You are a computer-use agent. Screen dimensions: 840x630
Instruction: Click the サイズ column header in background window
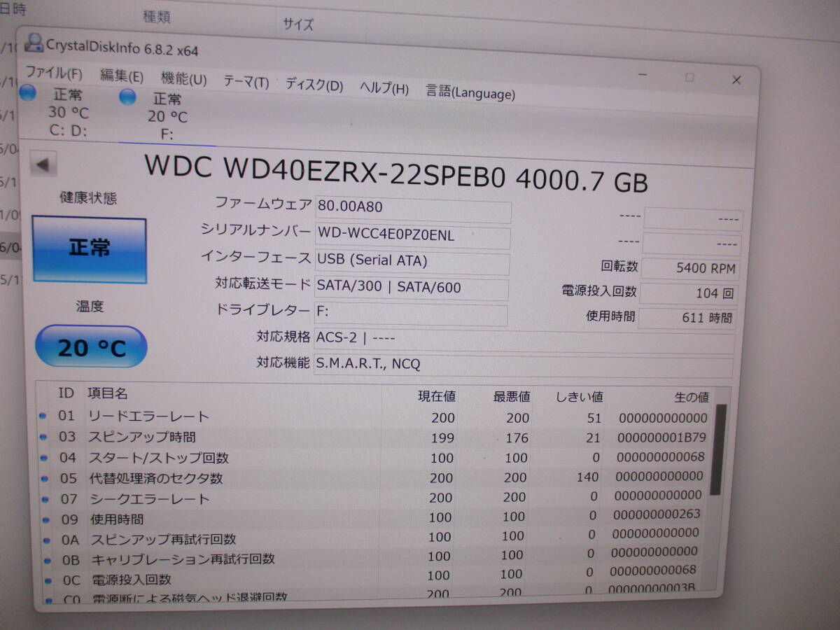click(x=298, y=24)
